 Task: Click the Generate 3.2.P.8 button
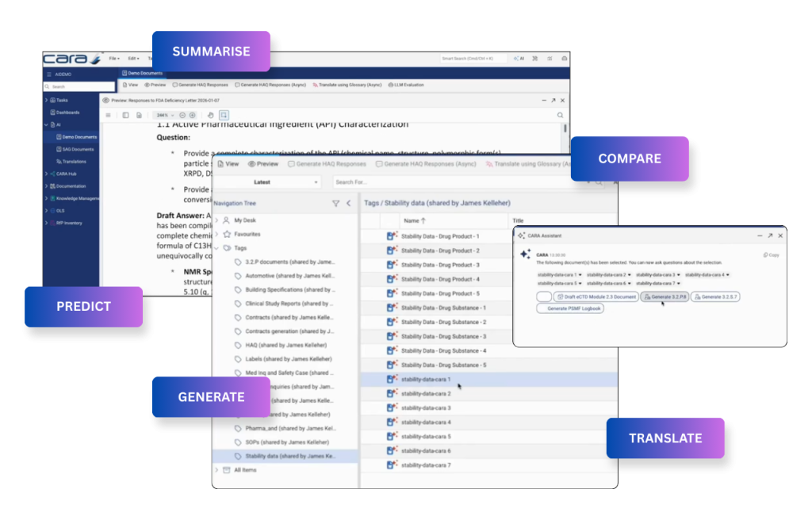point(665,296)
